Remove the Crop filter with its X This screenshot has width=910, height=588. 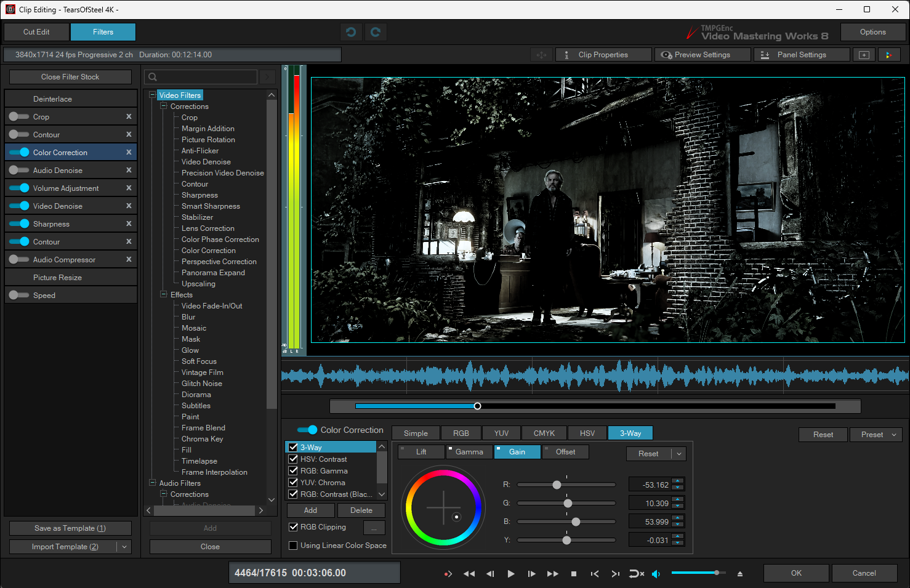click(x=129, y=116)
